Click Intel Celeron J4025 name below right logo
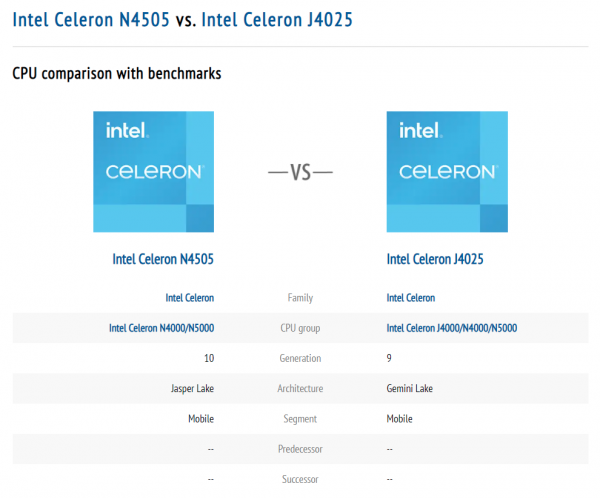Image resolution: width=600 pixels, height=498 pixels. click(x=433, y=260)
